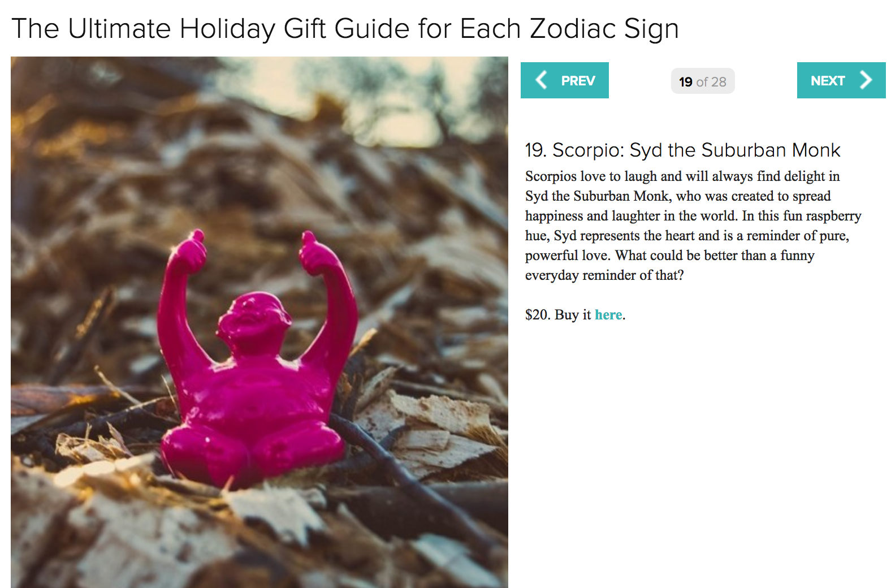Viewport: 891px width, 588px height.
Task: Click the pink Syd monk figurine photo
Action: tap(259, 322)
